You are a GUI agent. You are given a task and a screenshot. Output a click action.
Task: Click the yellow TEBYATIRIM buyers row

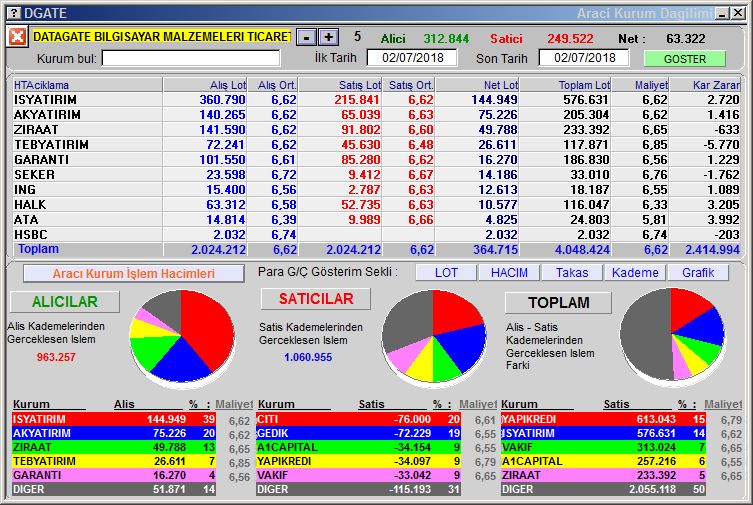click(114, 461)
